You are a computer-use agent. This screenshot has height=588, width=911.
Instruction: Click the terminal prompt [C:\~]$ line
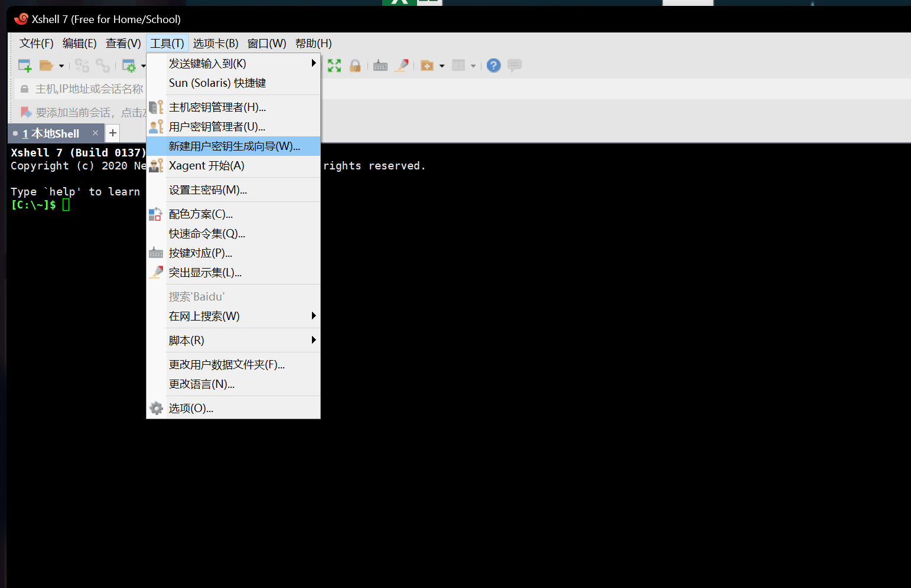click(40, 205)
